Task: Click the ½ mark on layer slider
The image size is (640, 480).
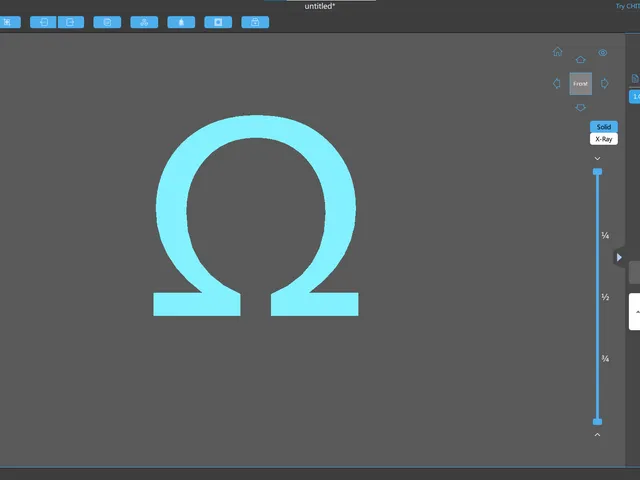Action: (605, 297)
